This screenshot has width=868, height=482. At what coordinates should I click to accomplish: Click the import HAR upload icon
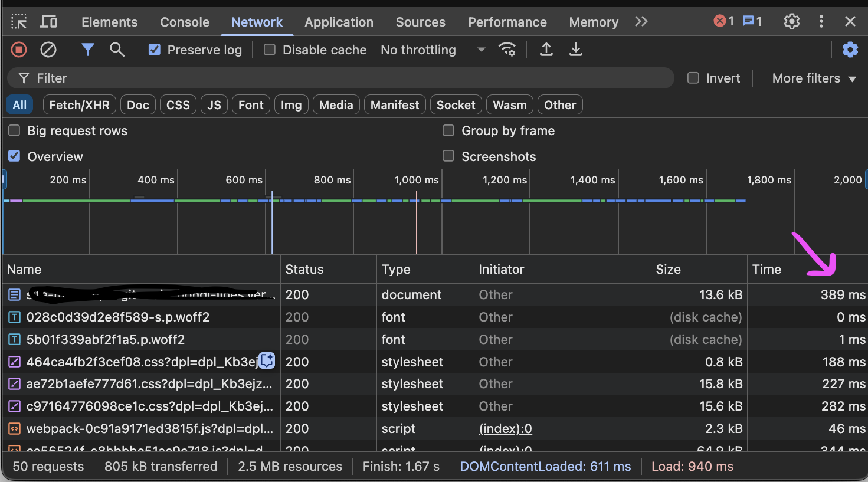point(546,50)
